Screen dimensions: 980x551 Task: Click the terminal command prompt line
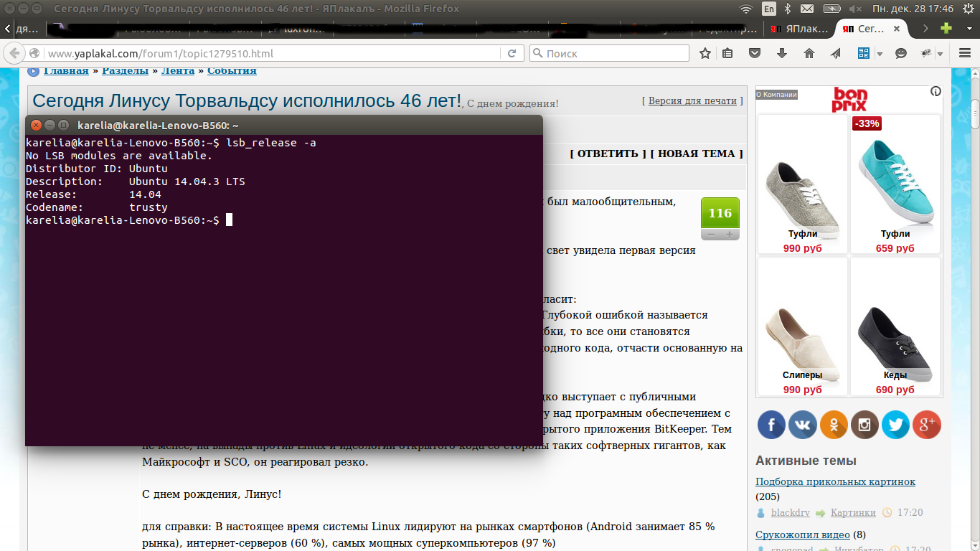(x=129, y=220)
